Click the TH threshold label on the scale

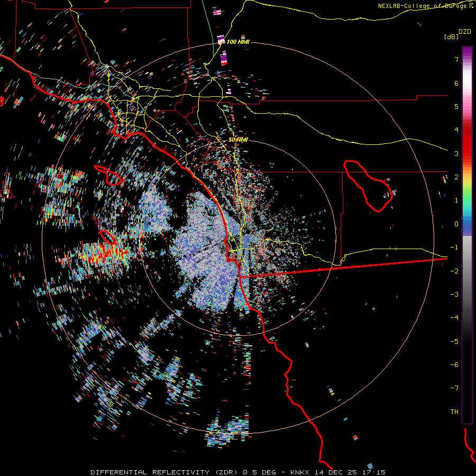[x=454, y=412]
